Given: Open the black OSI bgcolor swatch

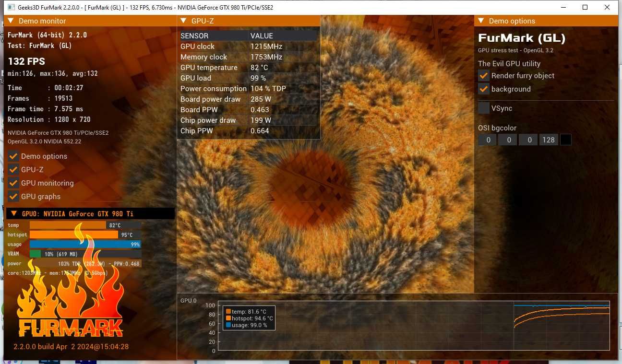Looking at the screenshot, I should pos(566,140).
